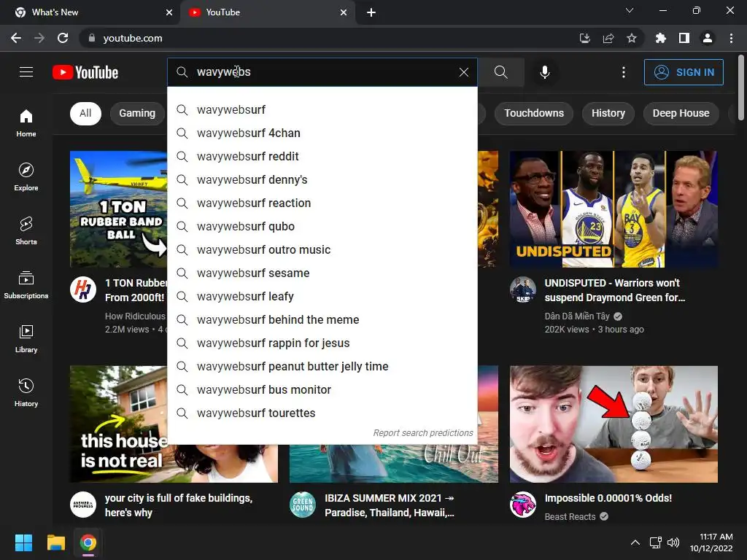Click the SIGN IN button
747x560 pixels.
tap(684, 72)
